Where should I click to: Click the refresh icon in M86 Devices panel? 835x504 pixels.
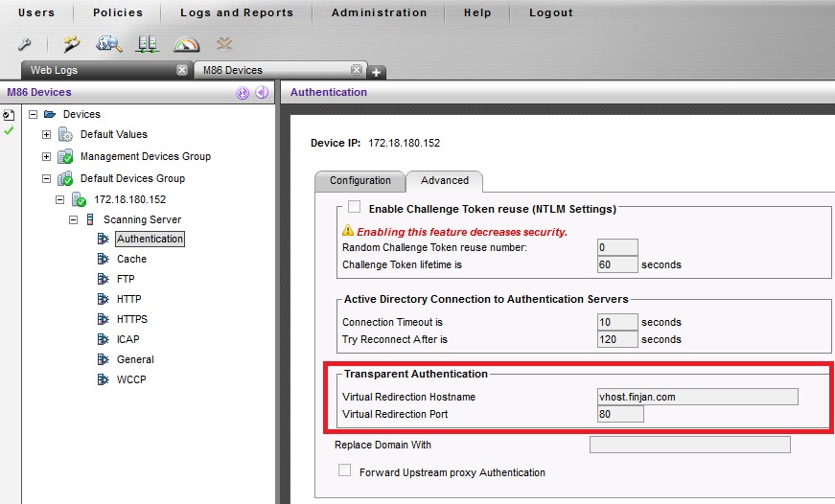coord(243,93)
